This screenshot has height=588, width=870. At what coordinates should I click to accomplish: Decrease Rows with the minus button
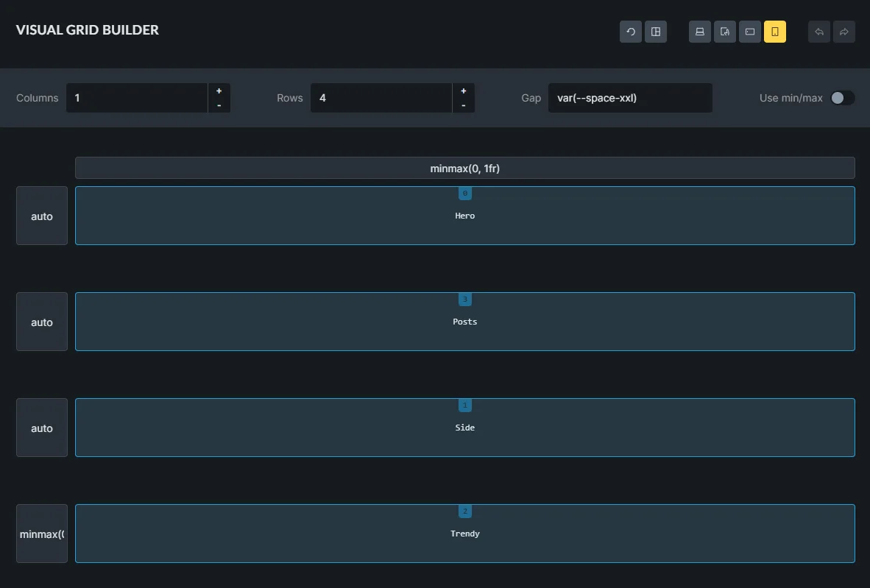(x=463, y=105)
